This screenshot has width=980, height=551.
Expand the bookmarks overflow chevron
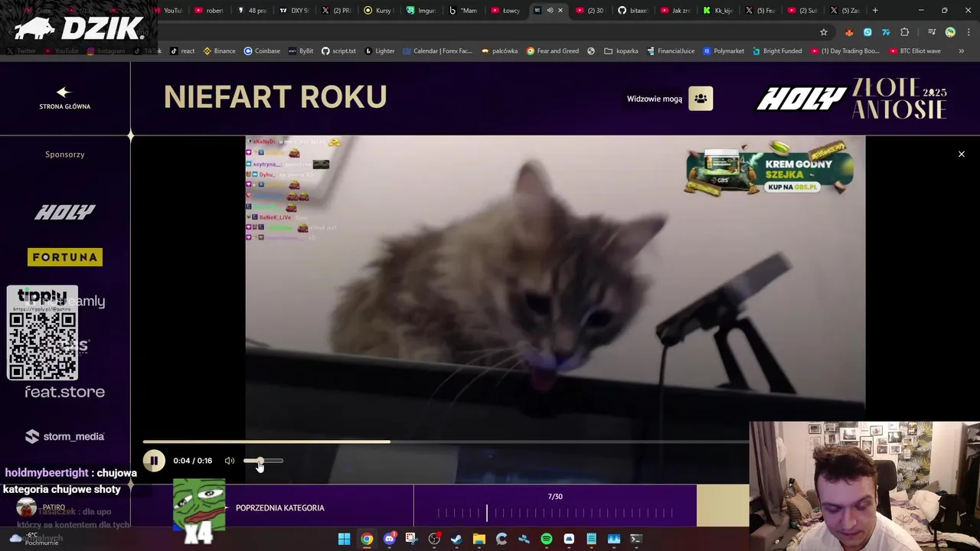961,51
